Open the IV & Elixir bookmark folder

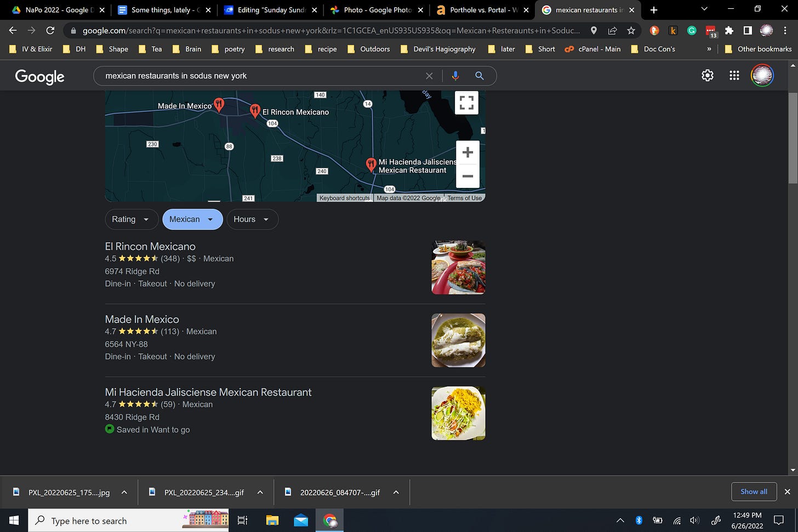pos(31,49)
